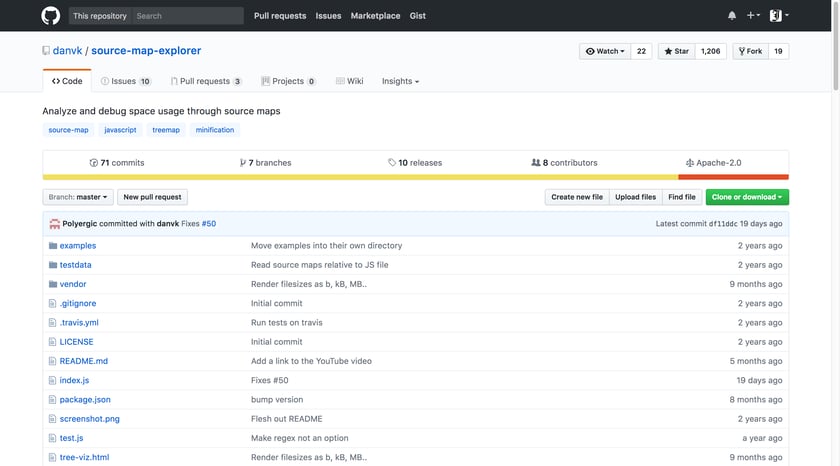This screenshot has width=840, height=466.
Task: Click the screenshot.png file icon
Action: click(52, 419)
